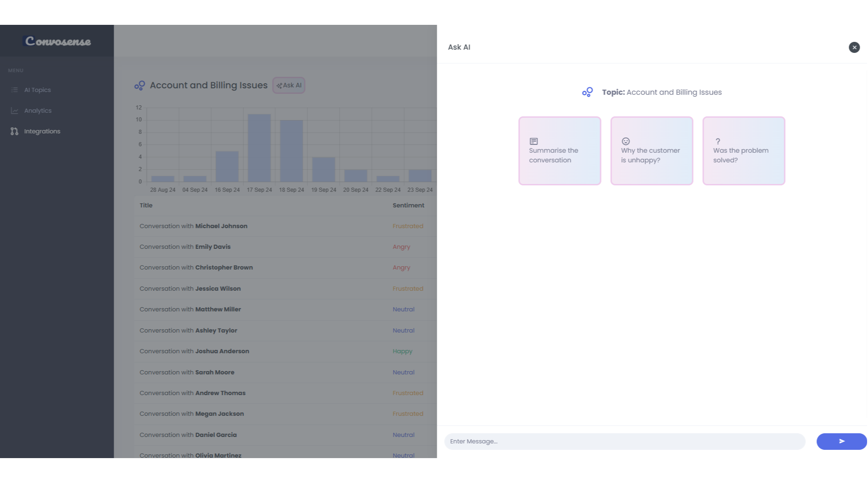Open Integrations from the sidebar
The height and width of the screenshot is (488, 868).
pyautogui.click(x=42, y=132)
